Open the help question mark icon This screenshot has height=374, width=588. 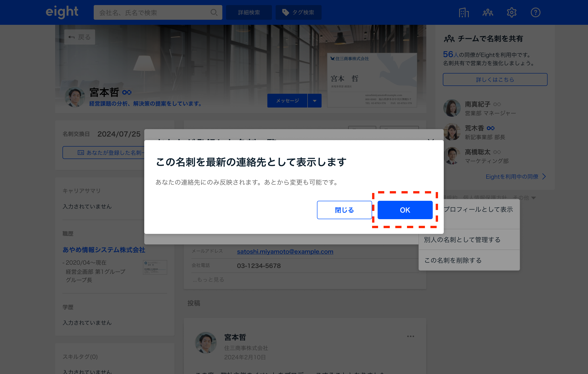click(x=535, y=12)
